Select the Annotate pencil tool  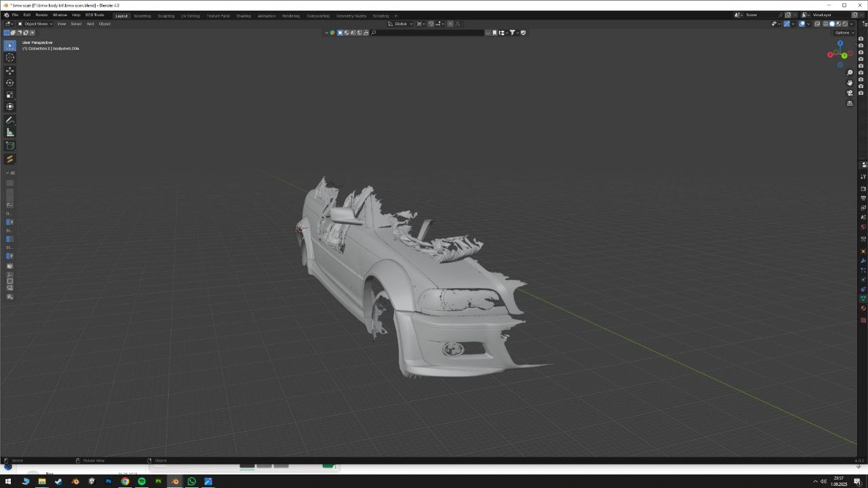(9, 120)
